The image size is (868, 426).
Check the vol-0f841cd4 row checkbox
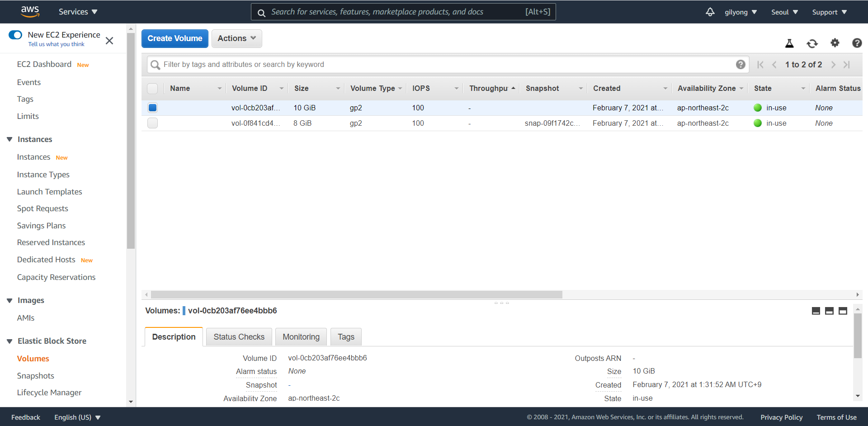click(x=152, y=123)
